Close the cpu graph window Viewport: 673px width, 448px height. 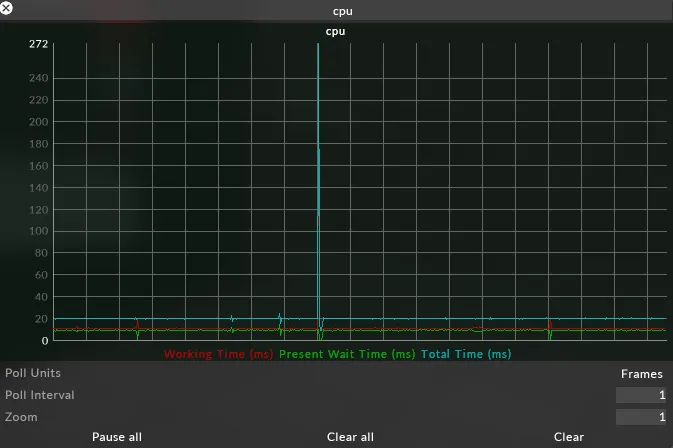(x=6, y=8)
